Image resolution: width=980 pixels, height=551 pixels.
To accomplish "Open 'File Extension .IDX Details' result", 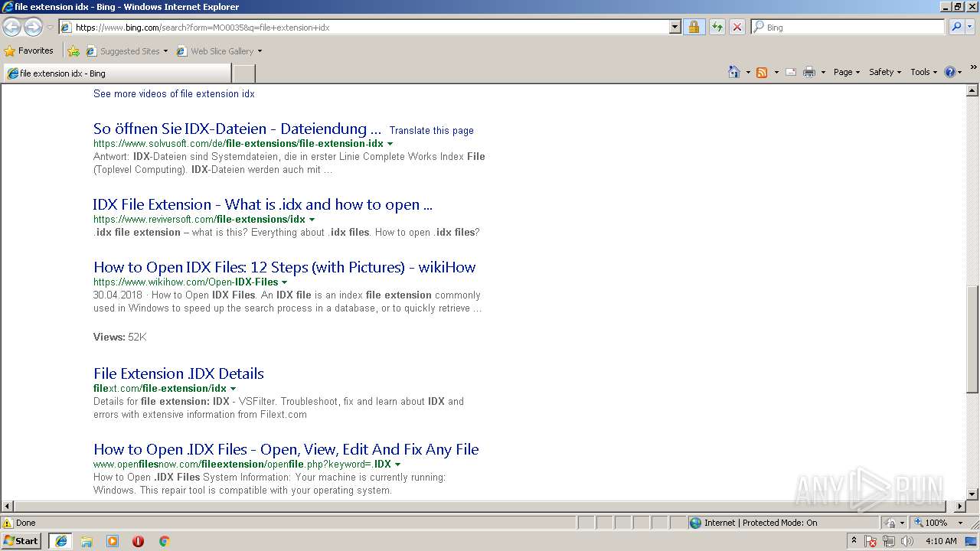I will pos(178,373).
